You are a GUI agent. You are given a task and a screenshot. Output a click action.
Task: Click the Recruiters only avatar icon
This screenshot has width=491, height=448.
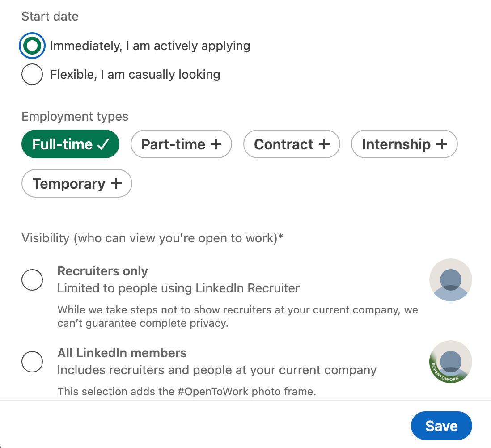click(x=450, y=279)
